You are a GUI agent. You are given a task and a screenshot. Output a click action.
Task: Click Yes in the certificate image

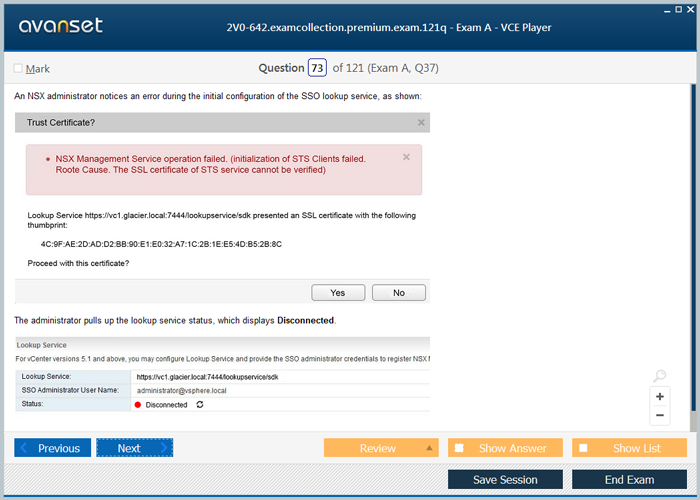pyautogui.click(x=338, y=293)
